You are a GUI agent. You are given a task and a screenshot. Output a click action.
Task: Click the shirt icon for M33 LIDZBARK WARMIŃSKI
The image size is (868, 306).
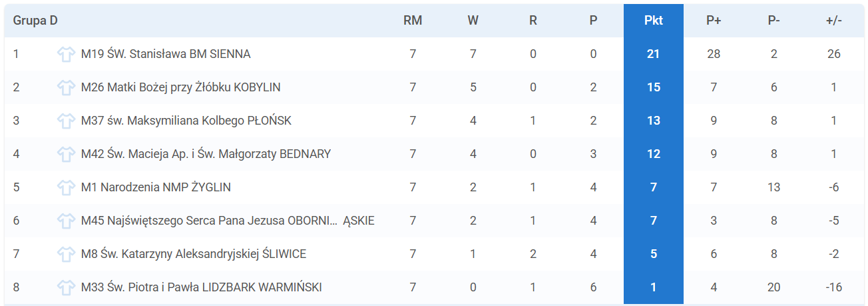click(66, 287)
